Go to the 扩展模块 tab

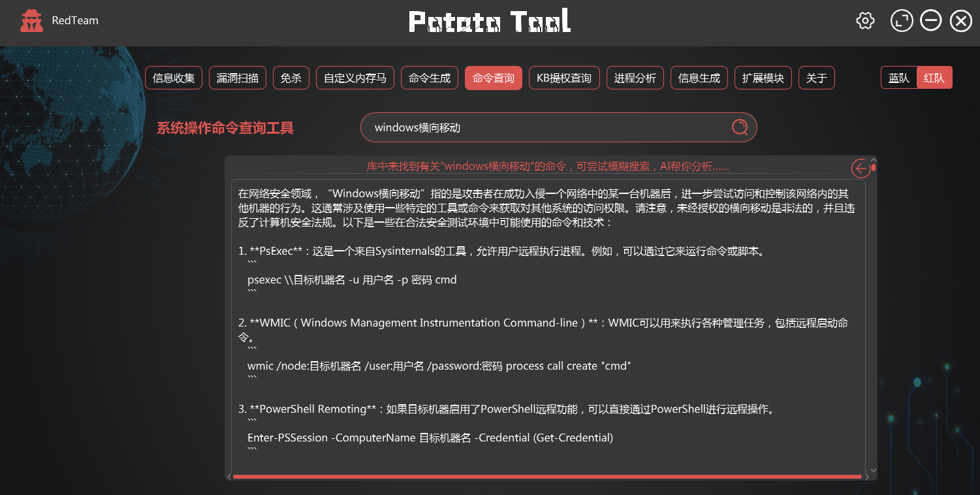[x=763, y=78]
